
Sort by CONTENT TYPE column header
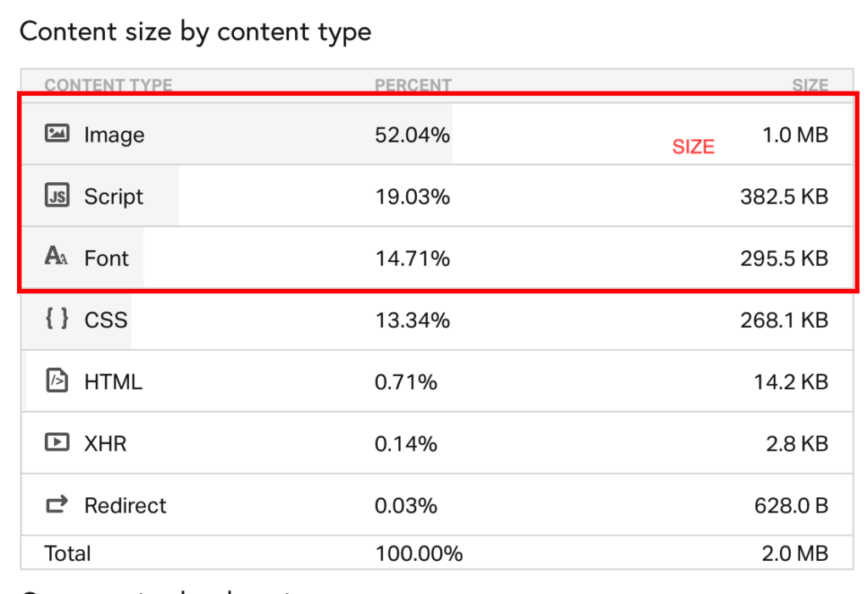point(108,86)
